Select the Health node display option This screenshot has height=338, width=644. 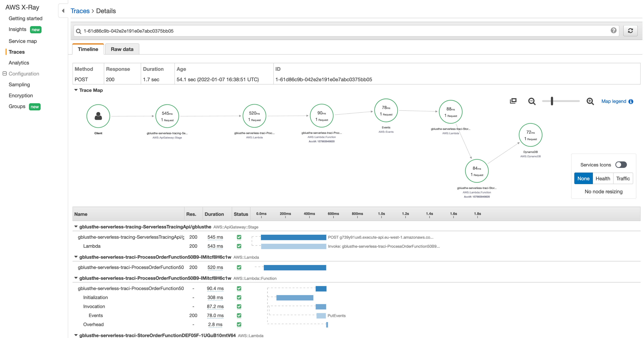click(603, 178)
